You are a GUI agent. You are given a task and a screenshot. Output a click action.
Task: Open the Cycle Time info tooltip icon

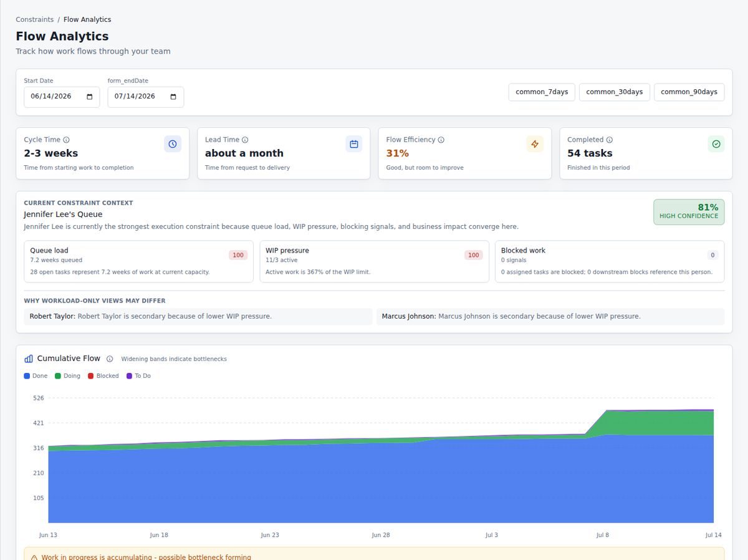(x=66, y=140)
